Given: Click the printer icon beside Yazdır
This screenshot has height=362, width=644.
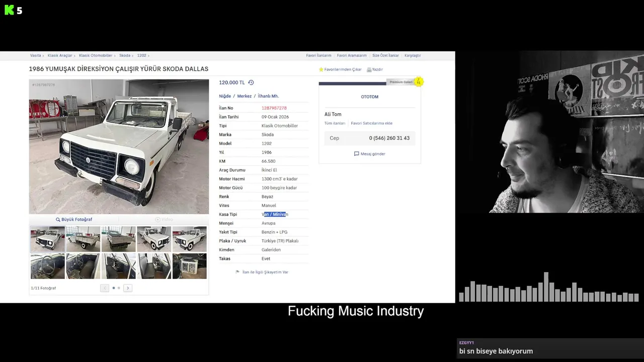Looking at the screenshot, I should click(x=369, y=69).
